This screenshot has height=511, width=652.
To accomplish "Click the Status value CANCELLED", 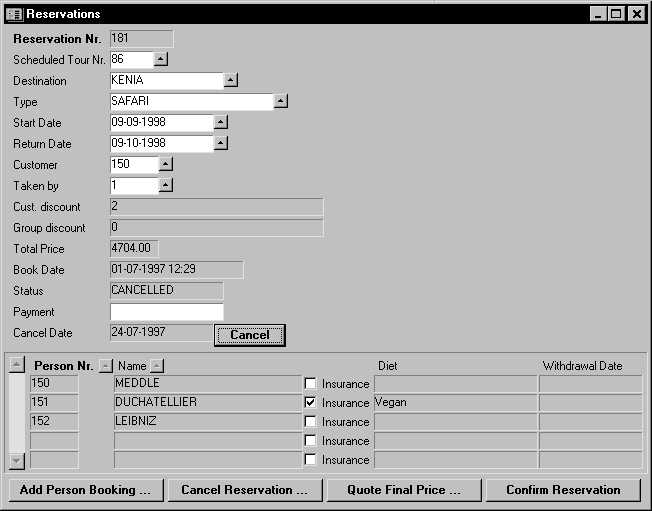I will (167, 290).
